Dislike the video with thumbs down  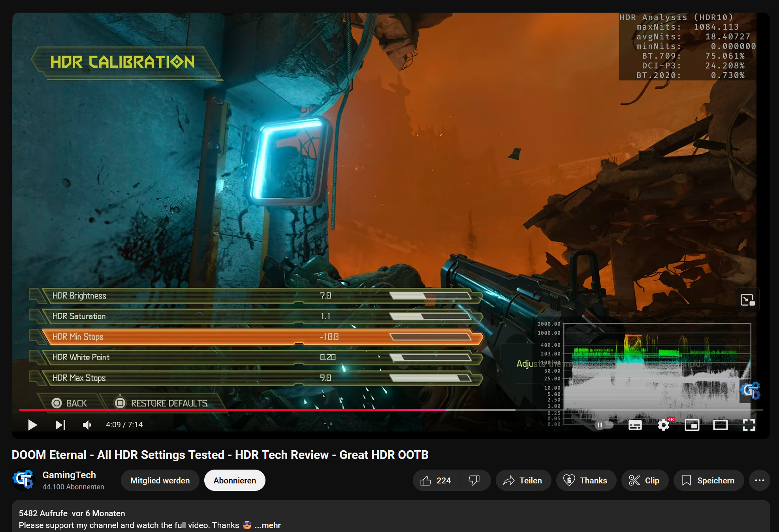tap(474, 480)
